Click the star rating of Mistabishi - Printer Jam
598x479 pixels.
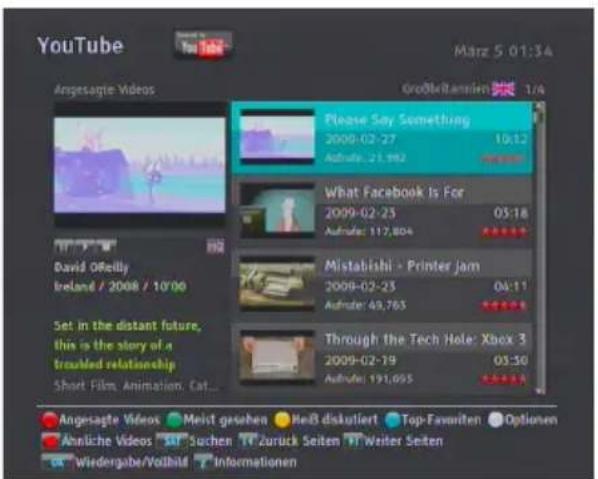[x=504, y=305]
